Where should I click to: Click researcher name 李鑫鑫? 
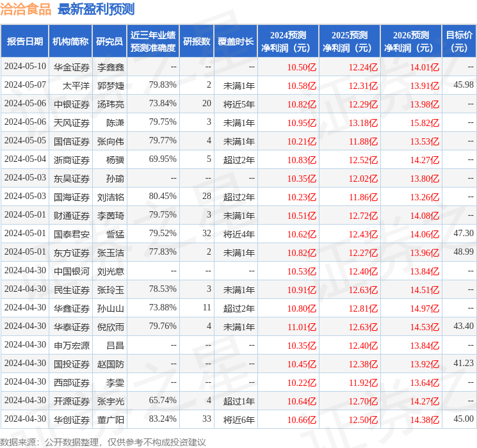click(110, 67)
